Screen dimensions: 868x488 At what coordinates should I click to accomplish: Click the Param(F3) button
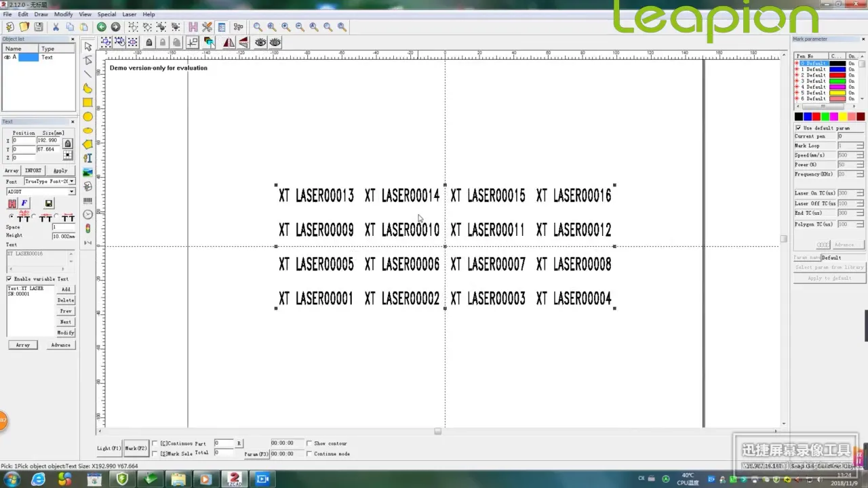coord(256,453)
